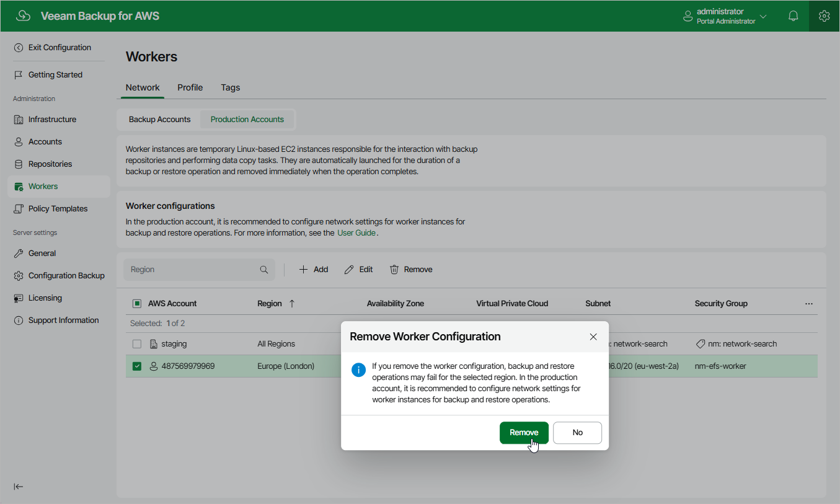840x504 pixels.
Task: Click the Security Group column header
Action: (x=721, y=304)
